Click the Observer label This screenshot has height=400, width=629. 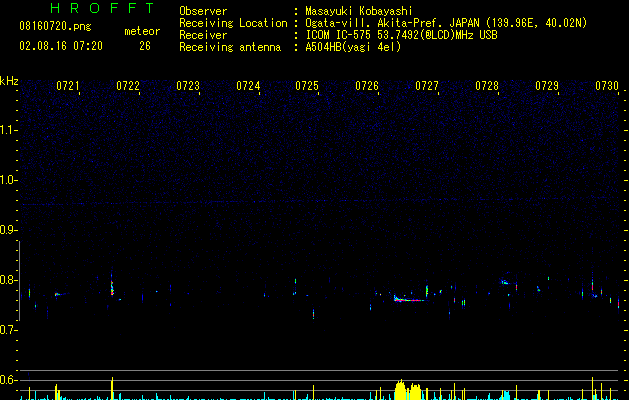point(203,11)
